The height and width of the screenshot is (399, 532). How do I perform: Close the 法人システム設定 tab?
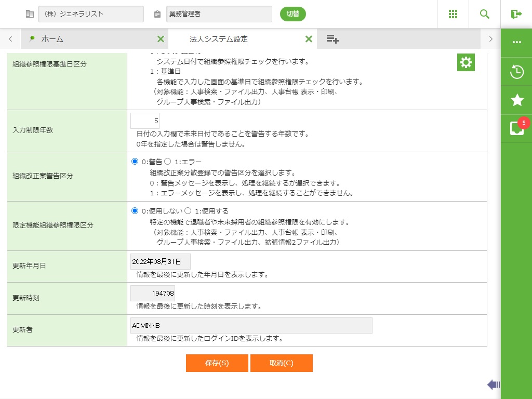(309, 39)
